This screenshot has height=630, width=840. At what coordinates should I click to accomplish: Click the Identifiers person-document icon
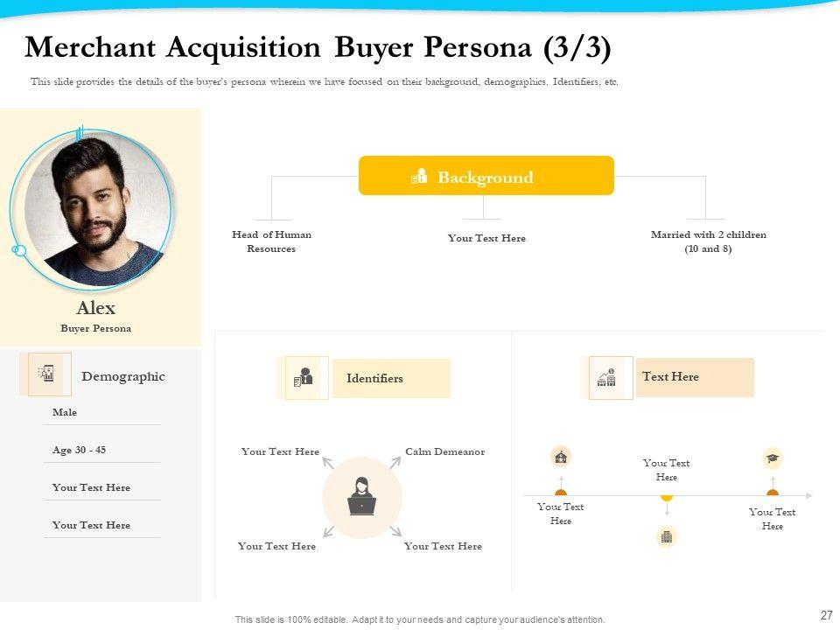pos(304,378)
